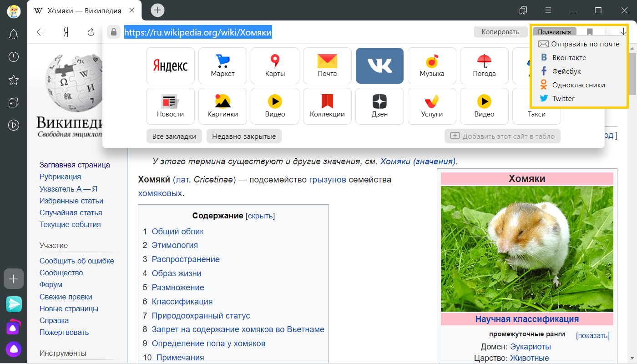Share page via Одноклассники
This screenshot has width=637, height=364.
pyautogui.click(x=572, y=85)
